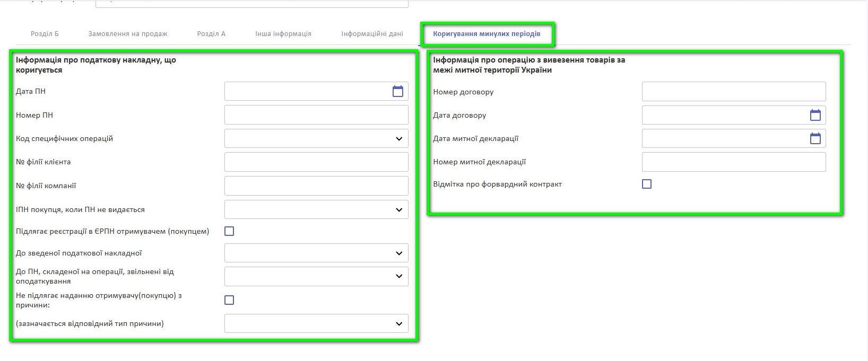Open Замовлення на продаж tab
The image size is (868, 361).
tap(128, 34)
